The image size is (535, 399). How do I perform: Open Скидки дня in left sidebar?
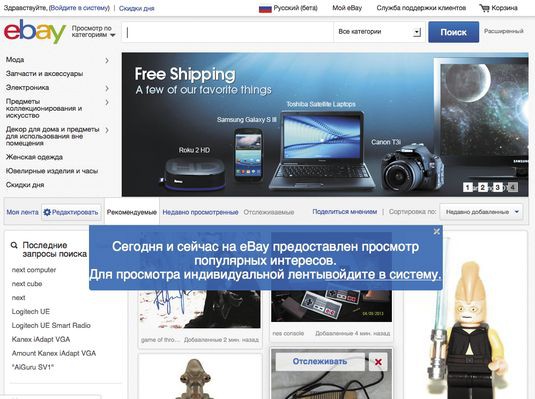25,185
